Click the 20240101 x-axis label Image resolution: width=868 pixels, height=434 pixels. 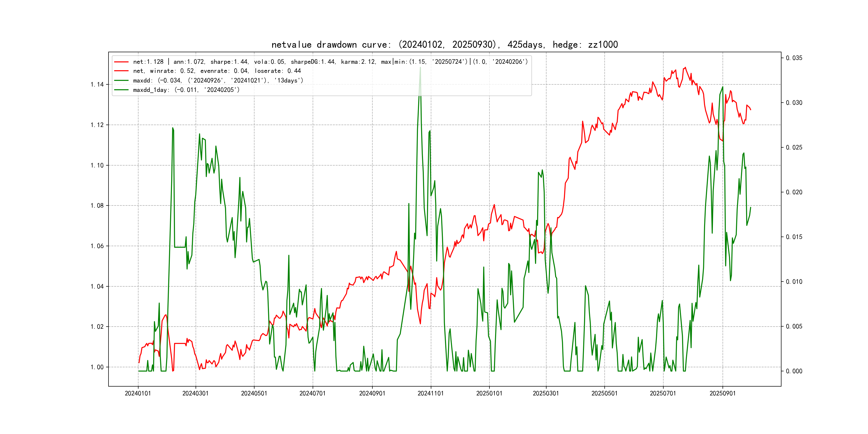point(138,393)
